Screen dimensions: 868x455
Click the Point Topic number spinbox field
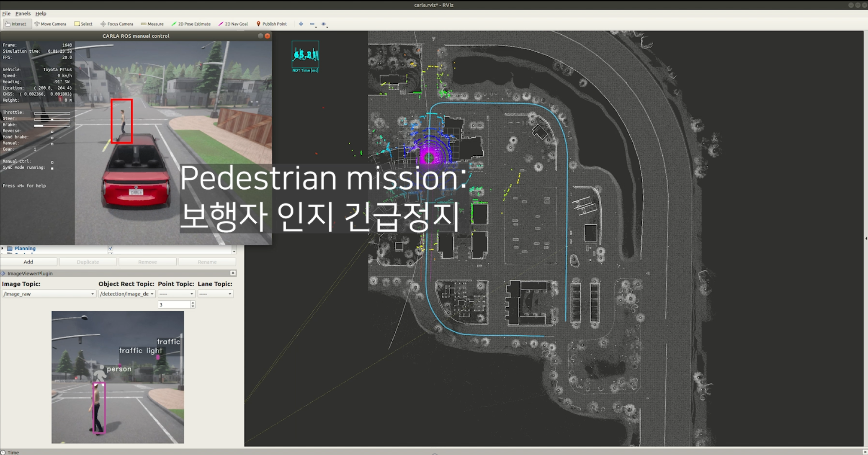tap(174, 305)
